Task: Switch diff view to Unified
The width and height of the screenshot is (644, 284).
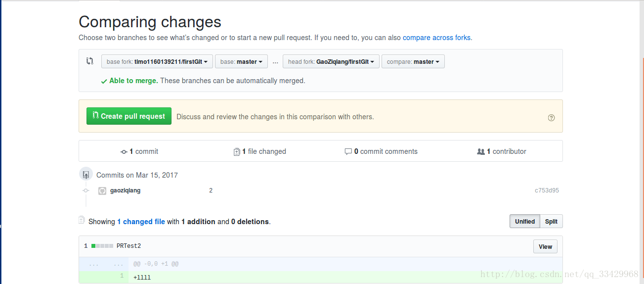Action: (x=525, y=222)
